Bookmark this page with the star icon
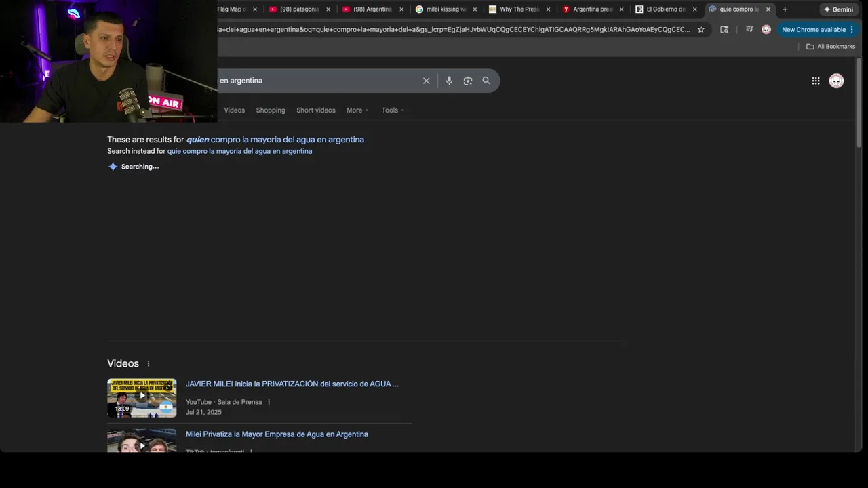The width and height of the screenshot is (868, 488). click(x=701, y=29)
